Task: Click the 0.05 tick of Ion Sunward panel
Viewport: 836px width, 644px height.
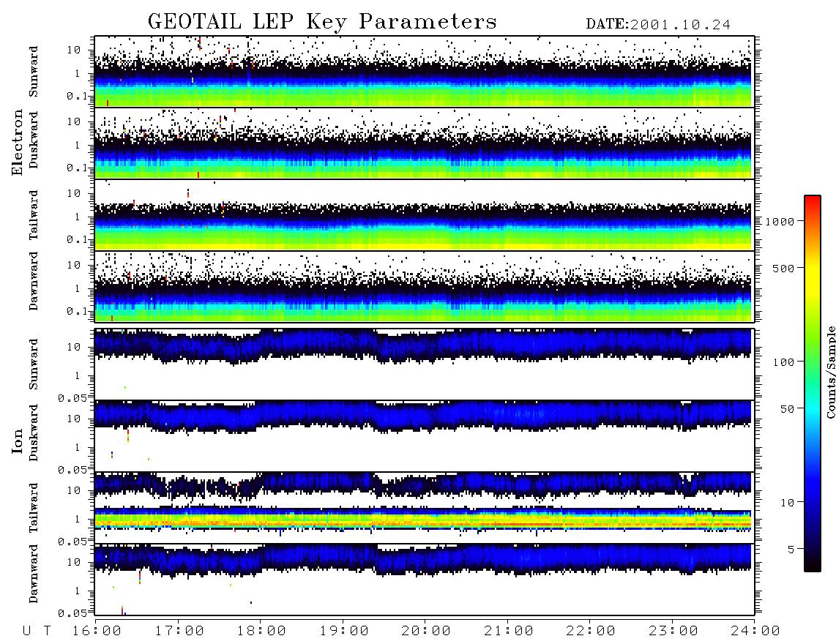Action: 72,397
